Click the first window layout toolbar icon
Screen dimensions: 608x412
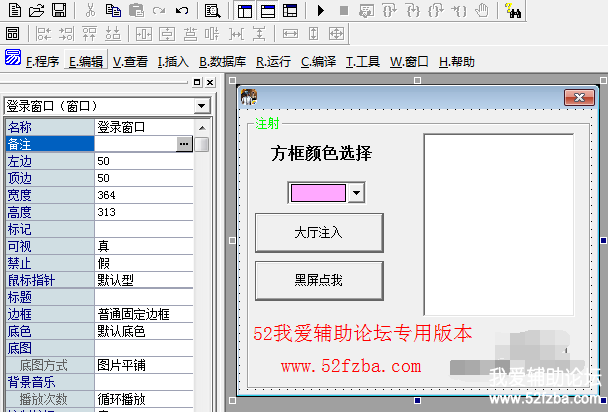tap(245, 11)
